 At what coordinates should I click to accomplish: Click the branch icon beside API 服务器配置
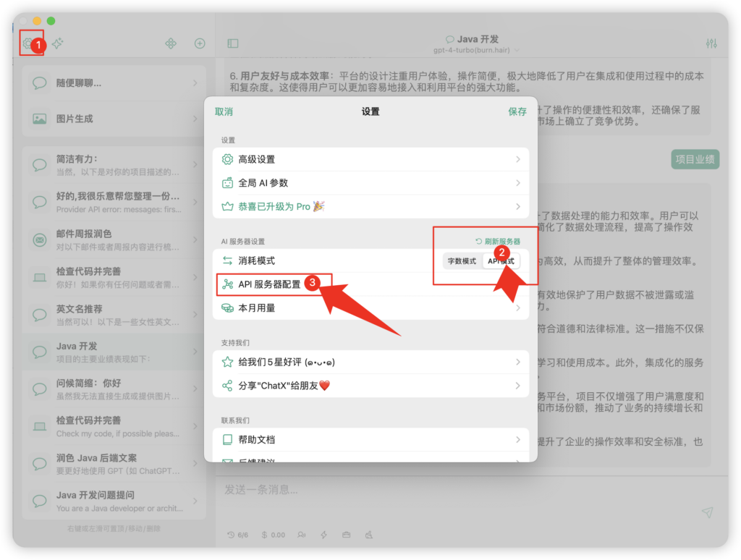pyautogui.click(x=228, y=284)
